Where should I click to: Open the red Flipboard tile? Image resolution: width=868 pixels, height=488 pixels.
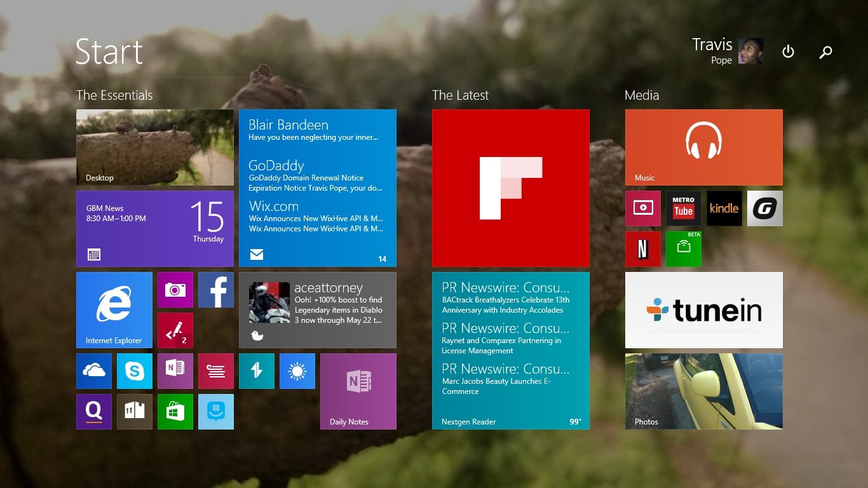(511, 188)
